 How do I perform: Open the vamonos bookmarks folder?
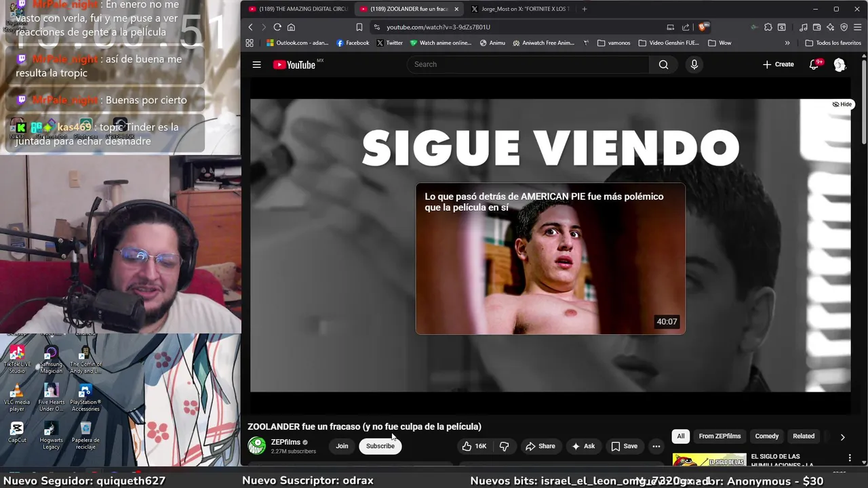click(x=614, y=43)
